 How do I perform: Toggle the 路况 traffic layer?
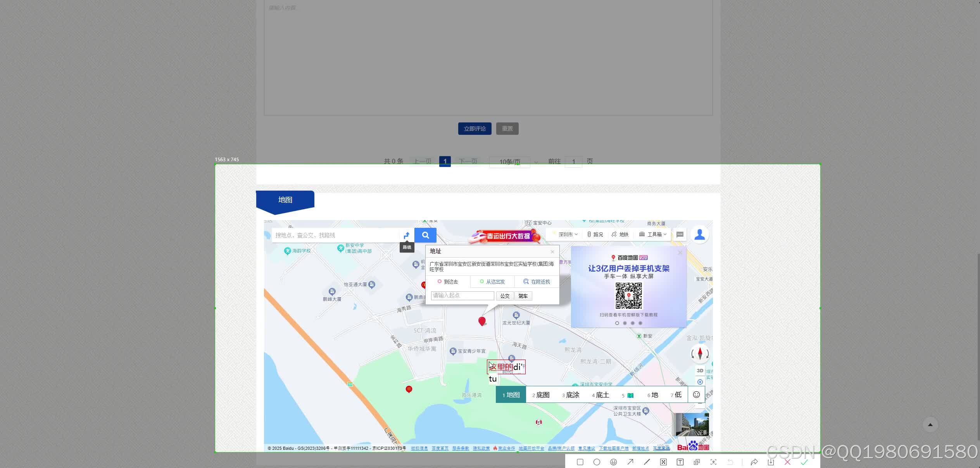(595, 234)
